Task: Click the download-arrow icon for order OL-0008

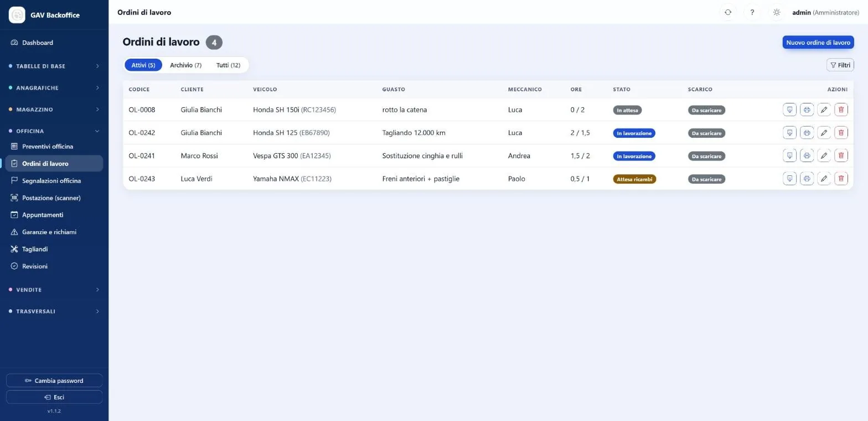Action: click(x=790, y=110)
